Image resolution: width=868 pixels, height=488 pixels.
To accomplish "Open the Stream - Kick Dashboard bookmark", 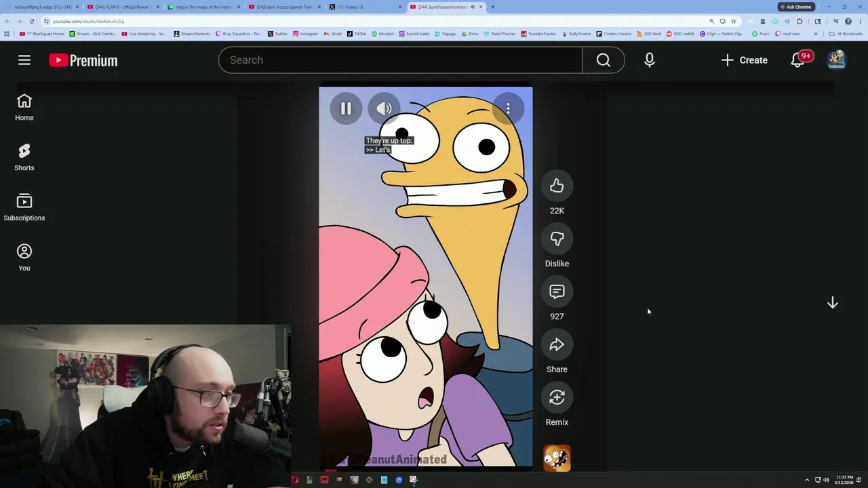I will tap(92, 34).
